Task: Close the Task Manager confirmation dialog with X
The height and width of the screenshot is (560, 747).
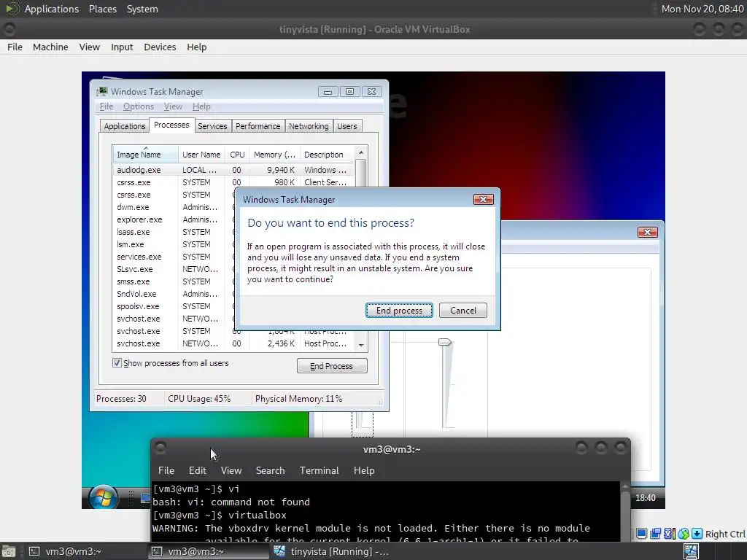Action: pos(483,199)
